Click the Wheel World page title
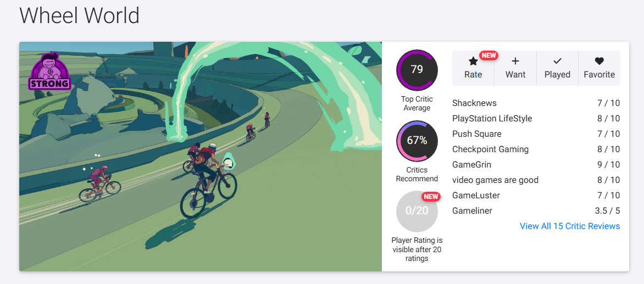 click(x=79, y=15)
